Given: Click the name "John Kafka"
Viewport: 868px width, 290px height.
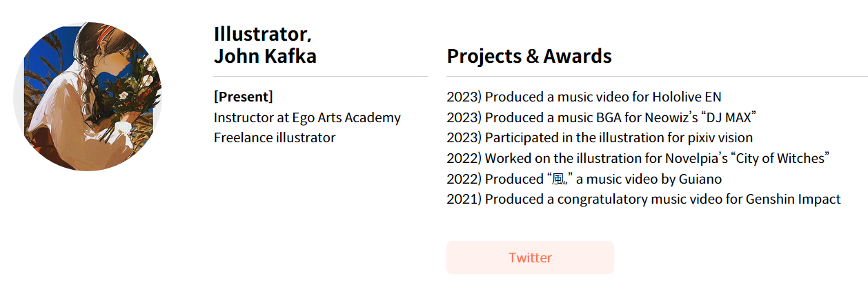Looking at the screenshot, I should click(x=265, y=56).
